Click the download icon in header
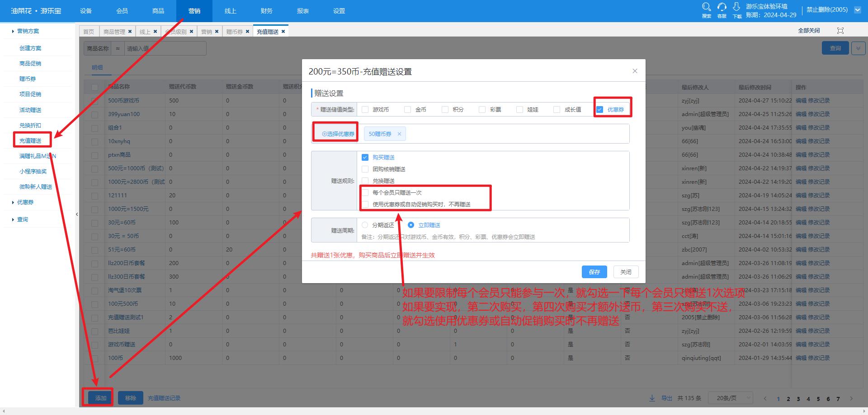 (736, 7)
